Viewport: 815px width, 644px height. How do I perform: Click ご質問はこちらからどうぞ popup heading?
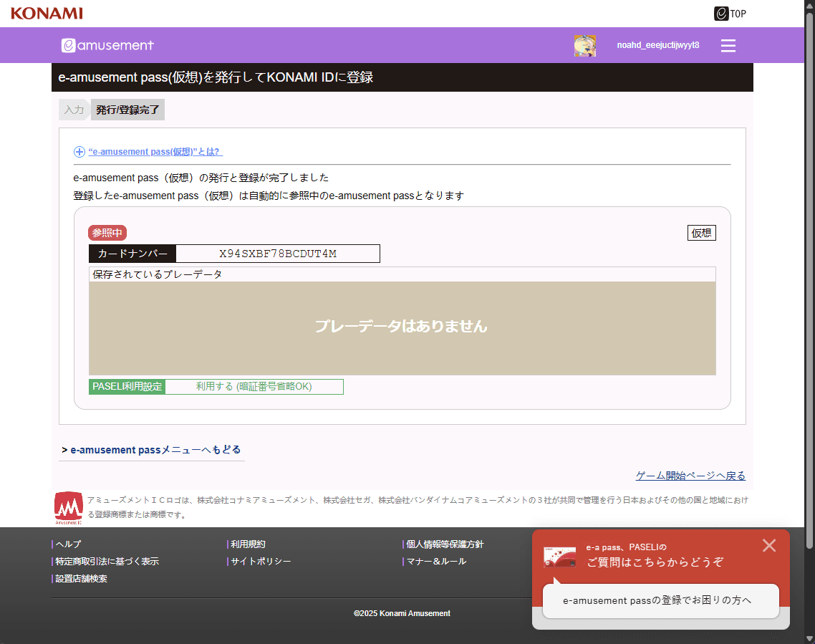[655, 562]
